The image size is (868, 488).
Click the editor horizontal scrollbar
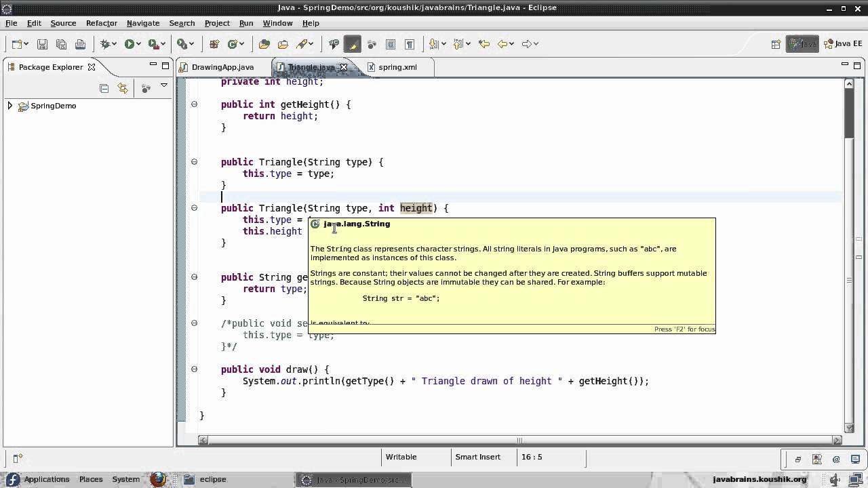pyautogui.click(x=521, y=440)
